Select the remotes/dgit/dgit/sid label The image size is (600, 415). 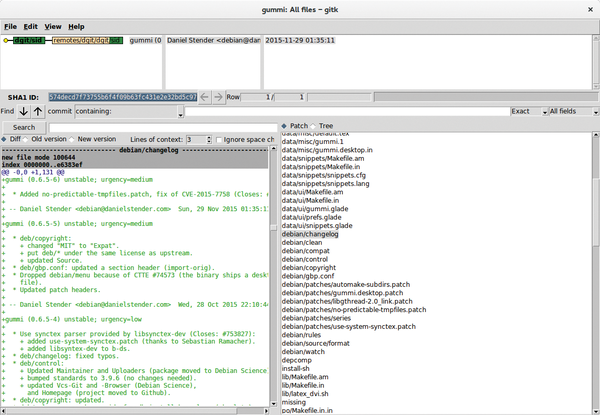click(88, 40)
